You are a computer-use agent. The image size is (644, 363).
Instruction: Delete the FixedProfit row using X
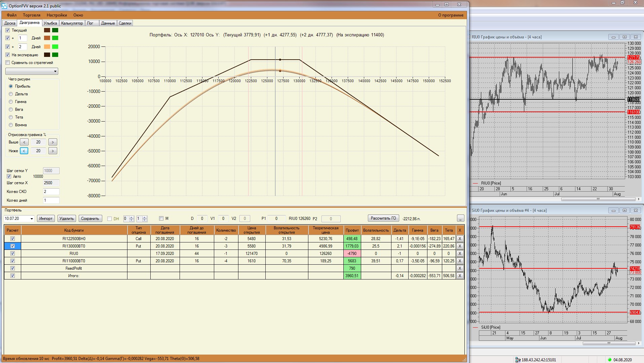tap(460, 268)
